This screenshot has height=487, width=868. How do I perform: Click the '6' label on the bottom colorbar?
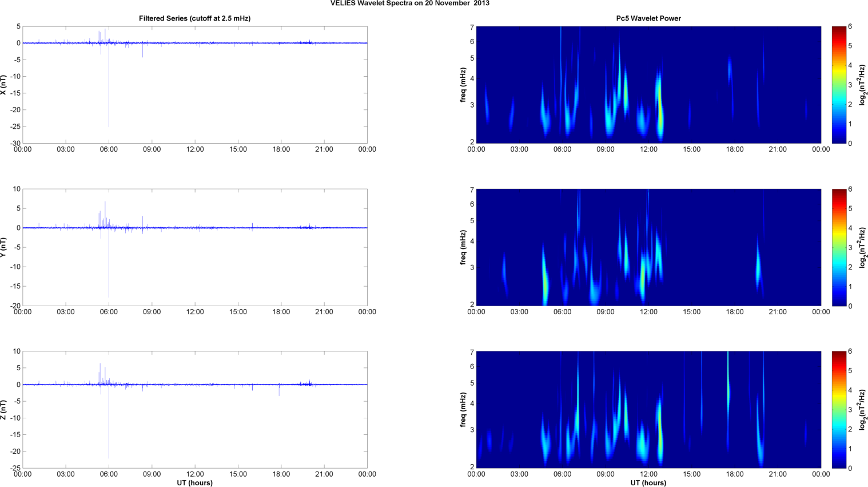tap(850, 351)
